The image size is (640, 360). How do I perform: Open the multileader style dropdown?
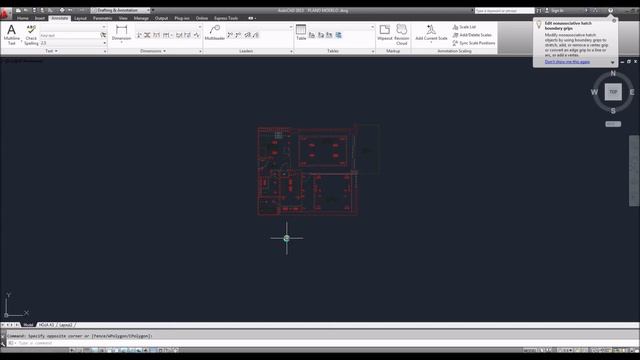tap(291, 27)
